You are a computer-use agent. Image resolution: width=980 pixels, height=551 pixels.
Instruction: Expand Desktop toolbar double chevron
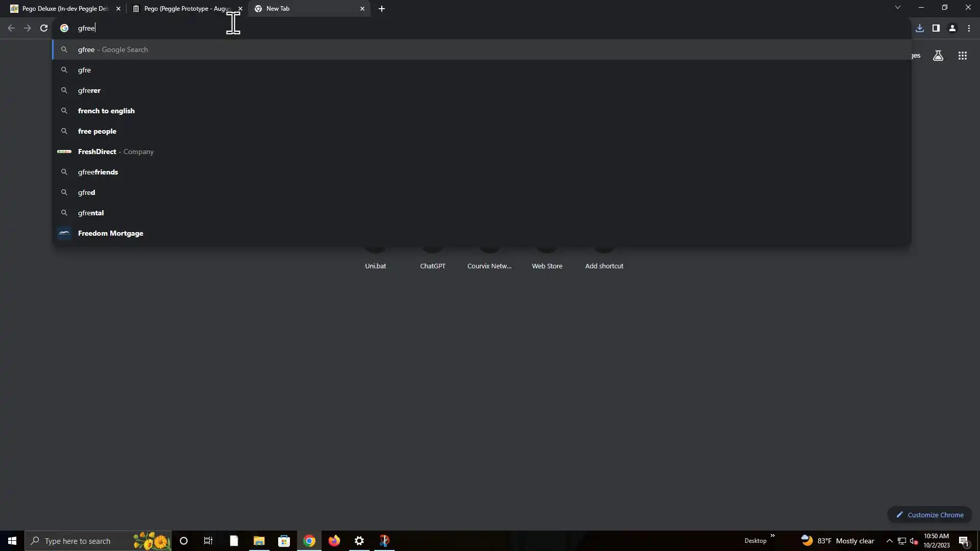[x=772, y=536]
